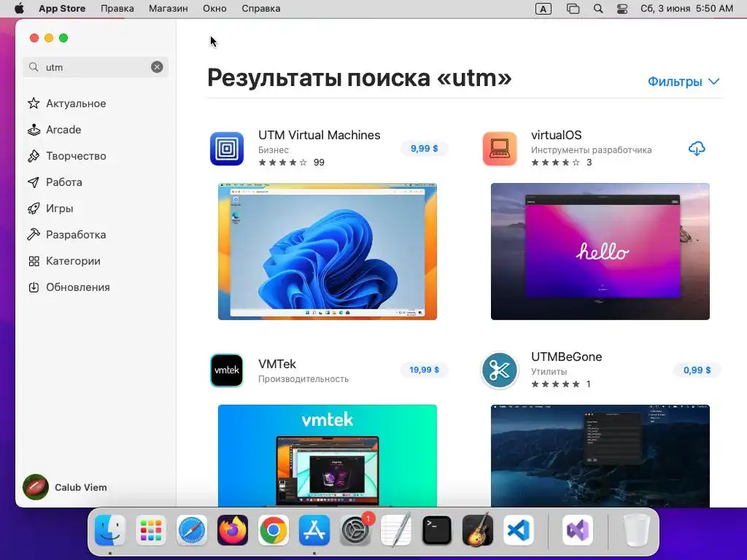Image resolution: width=747 pixels, height=560 pixels.
Task: Launch Safari from the Dock
Action: (192, 530)
